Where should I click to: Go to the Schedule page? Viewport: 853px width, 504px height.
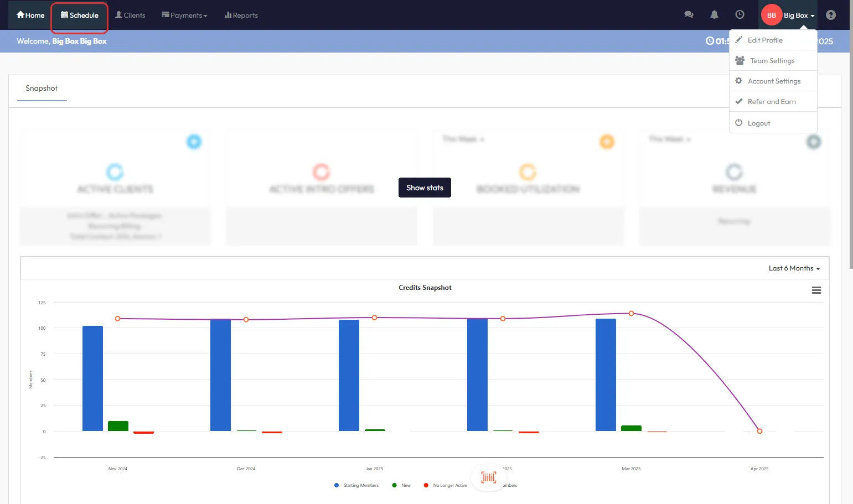pyautogui.click(x=80, y=15)
